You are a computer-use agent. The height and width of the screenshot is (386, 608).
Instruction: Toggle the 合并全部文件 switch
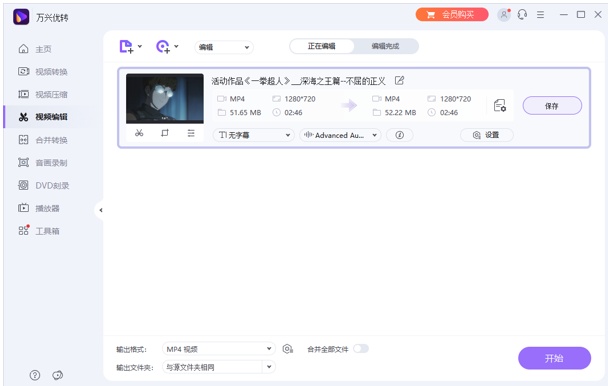[361, 349]
